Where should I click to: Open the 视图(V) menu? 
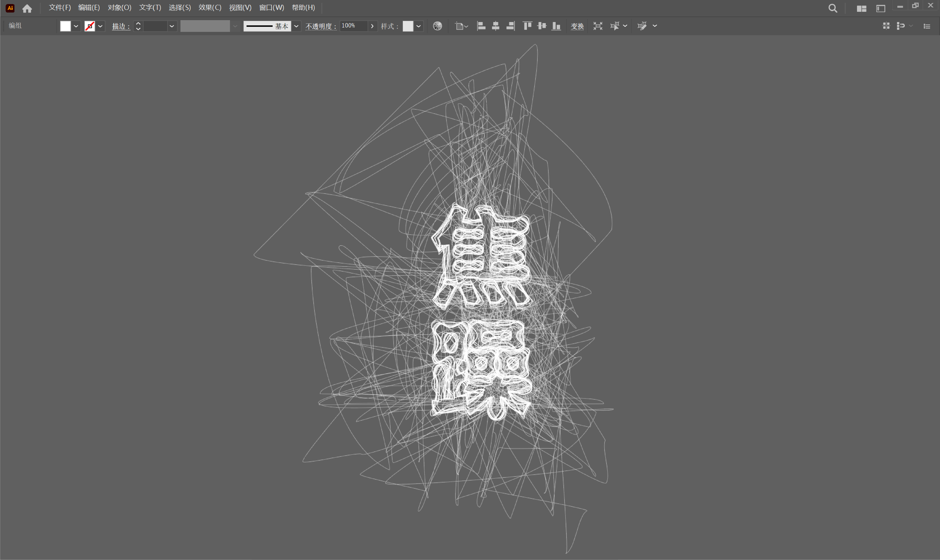[x=240, y=8]
